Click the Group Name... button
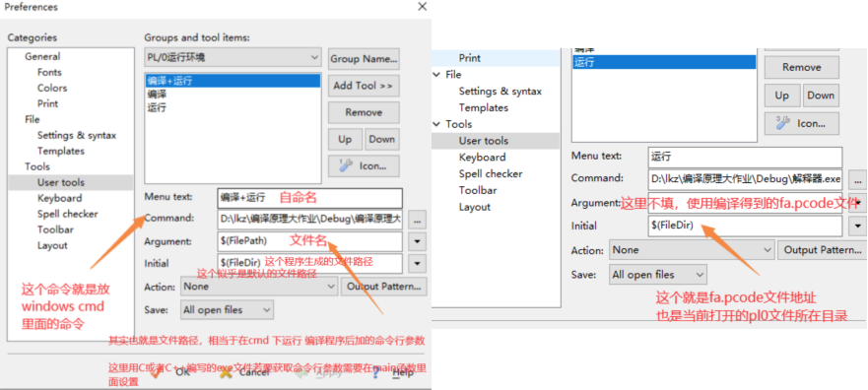The height and width of the screenshot is (390, 868). [x=364, y=59]
